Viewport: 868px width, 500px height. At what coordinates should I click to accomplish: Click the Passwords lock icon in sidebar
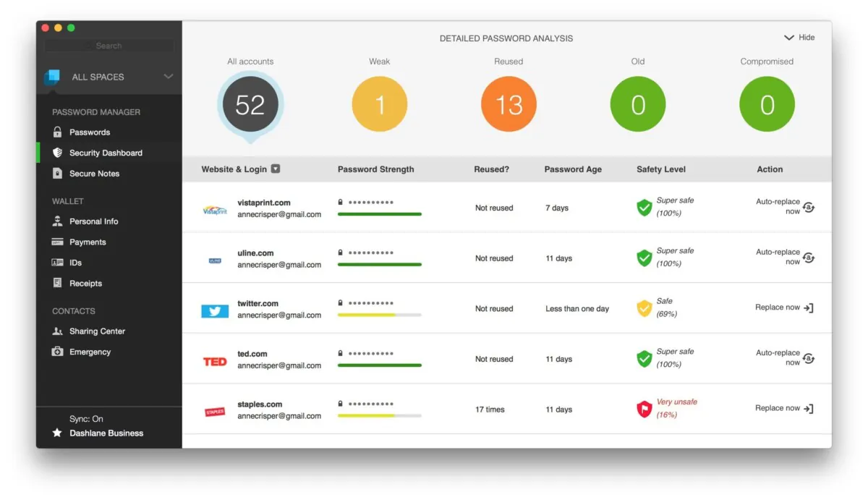point(57,132)
